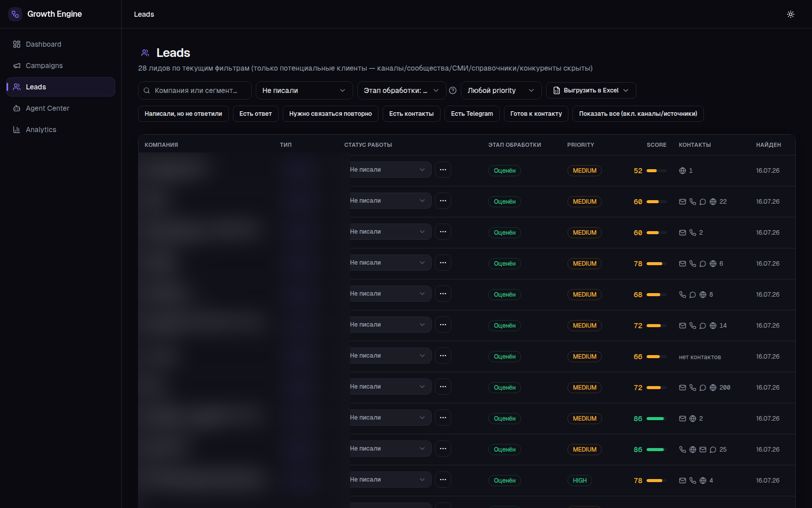Toggle the 'Есть Telegram' filter chip
Screen dimensions: 812x508
tap(472, 114)
